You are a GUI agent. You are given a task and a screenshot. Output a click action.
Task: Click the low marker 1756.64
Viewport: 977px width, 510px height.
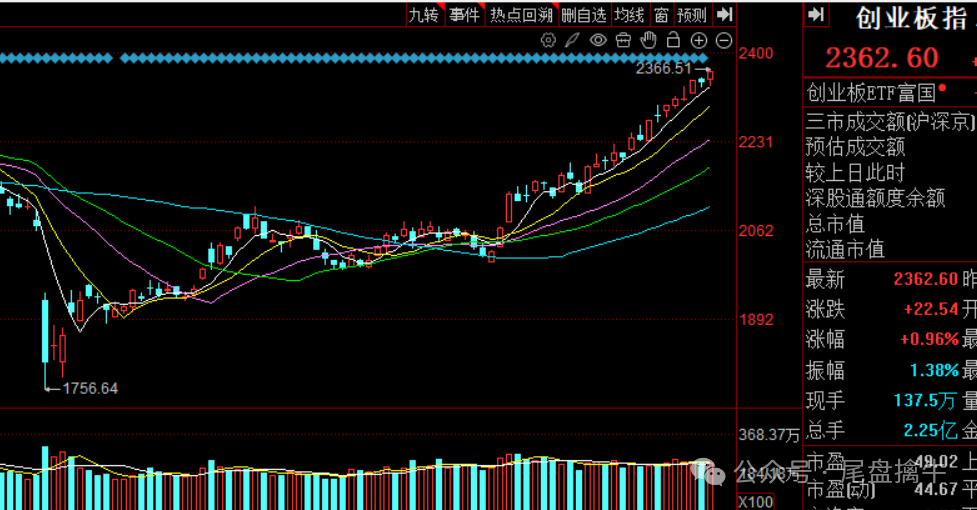pos(90,389)
